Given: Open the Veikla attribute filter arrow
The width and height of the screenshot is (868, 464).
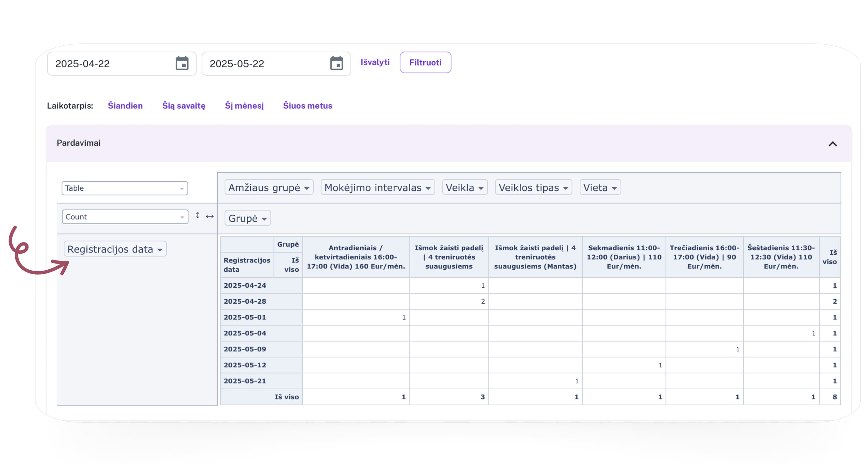Looking at the screenshot, I should coord(481,188).
